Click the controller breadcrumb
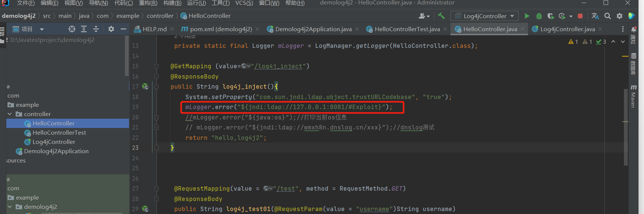 160,16
